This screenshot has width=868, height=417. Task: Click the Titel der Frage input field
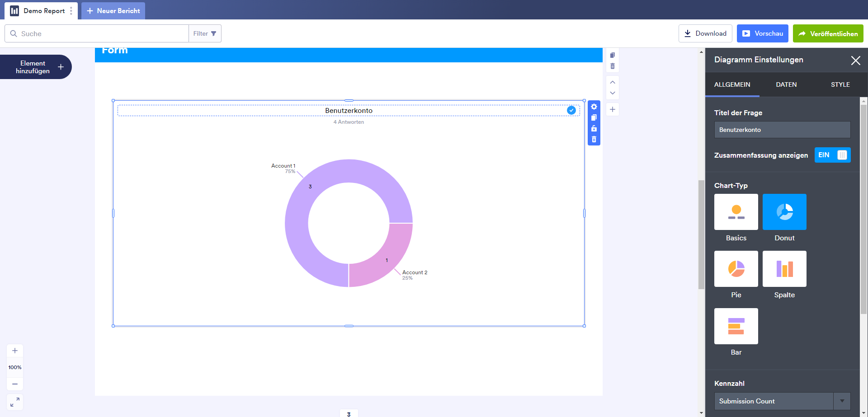782,130
